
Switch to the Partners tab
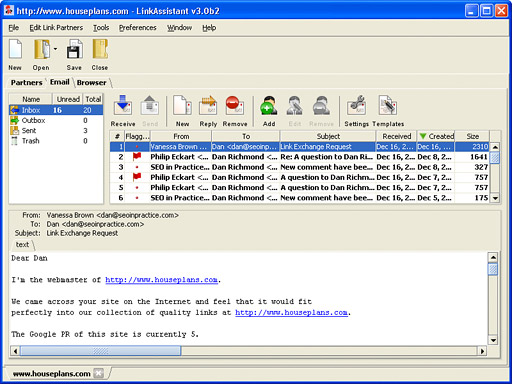(x=26, y=83)
